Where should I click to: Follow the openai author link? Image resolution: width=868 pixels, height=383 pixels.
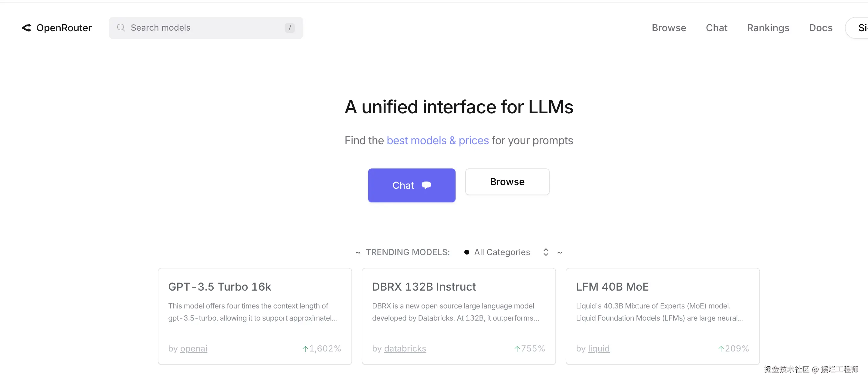[x=193, y=349]
